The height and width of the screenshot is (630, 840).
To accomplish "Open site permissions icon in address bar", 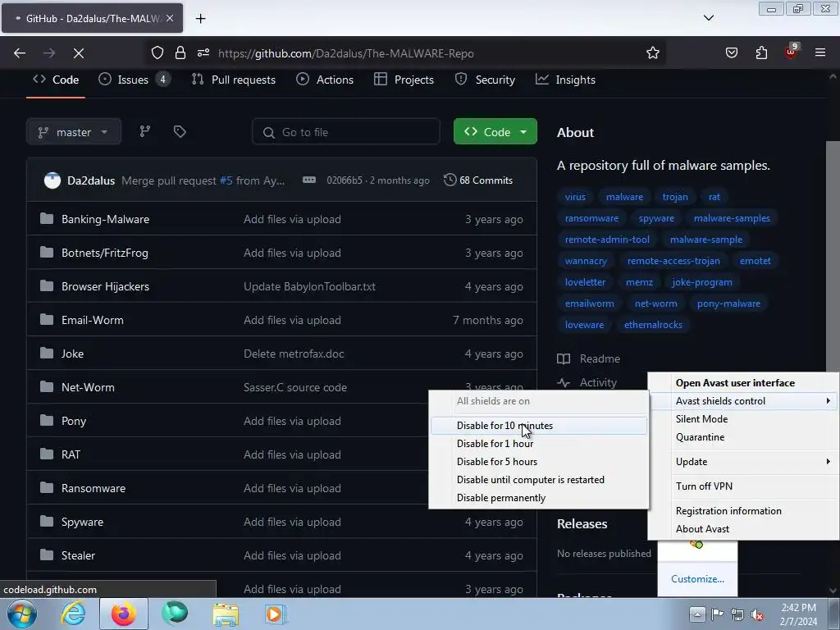I will point(203,52).
